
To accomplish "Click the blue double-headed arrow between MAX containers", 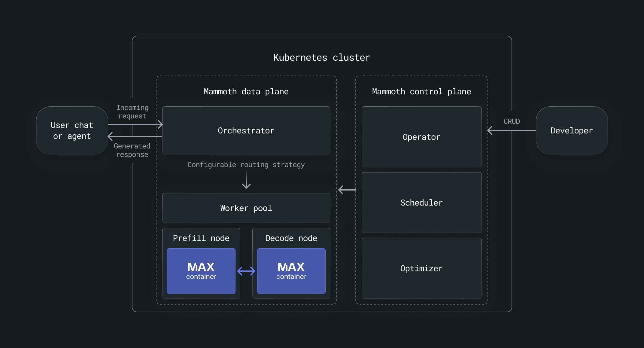I will 246,271.
